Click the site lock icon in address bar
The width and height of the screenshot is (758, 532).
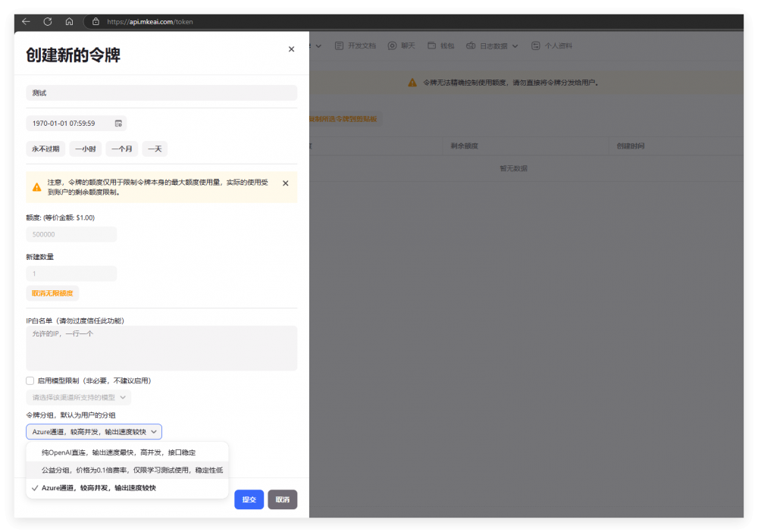(96, 22)
